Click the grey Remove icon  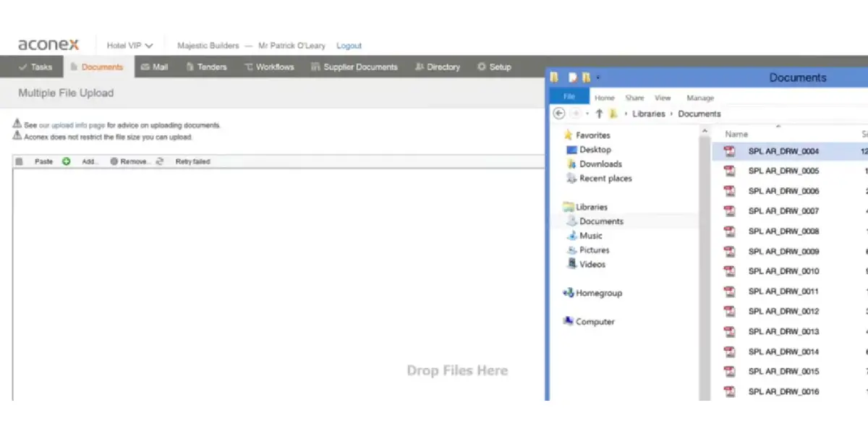click(x=114, y=161)
